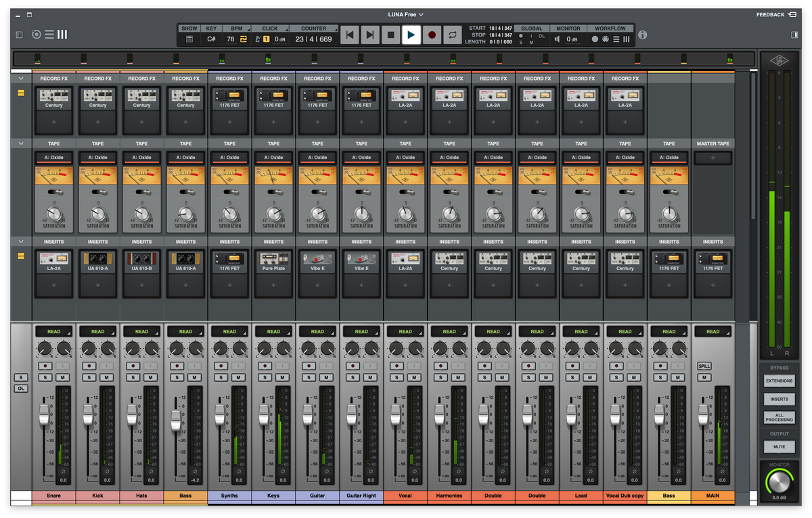Change A: Oxide tape type on Kick
This screenshot has width=812, height=518.
tap(98, 158)
